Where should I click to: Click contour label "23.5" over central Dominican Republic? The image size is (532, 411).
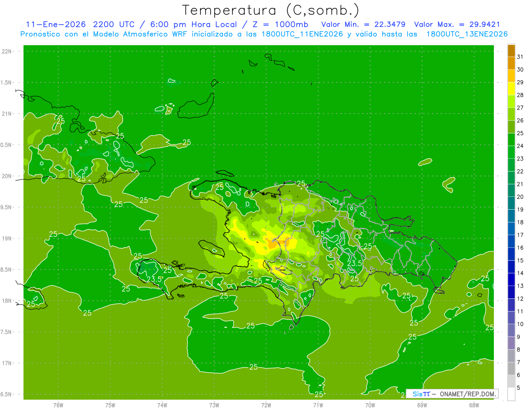coord(354,263)
